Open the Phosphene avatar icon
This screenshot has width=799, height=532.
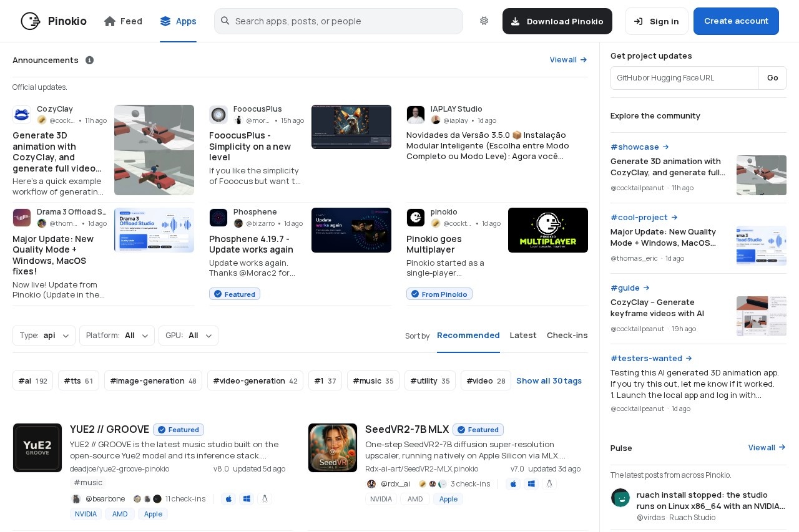point(218,218)
